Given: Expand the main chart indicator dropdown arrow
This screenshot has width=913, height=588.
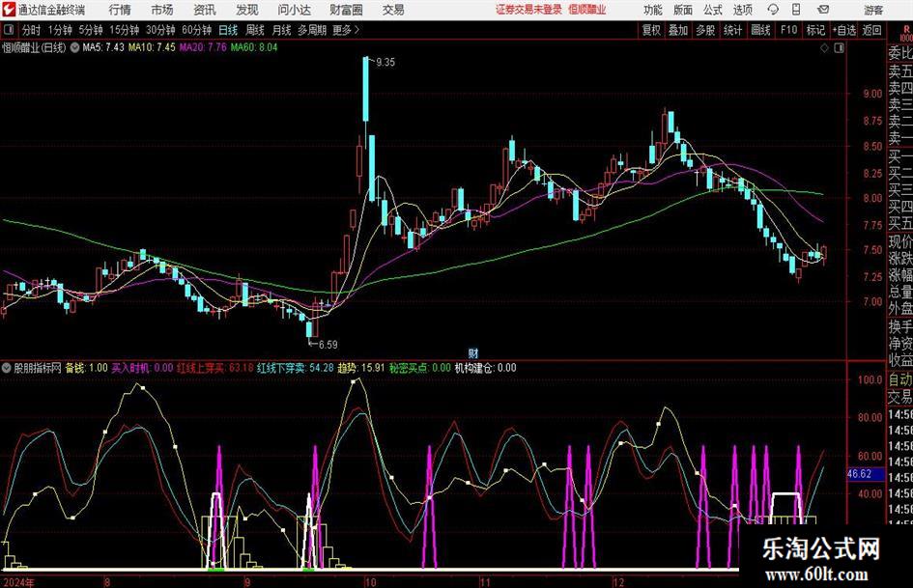Looking at the screenshot, I should [x=74, y=47].
